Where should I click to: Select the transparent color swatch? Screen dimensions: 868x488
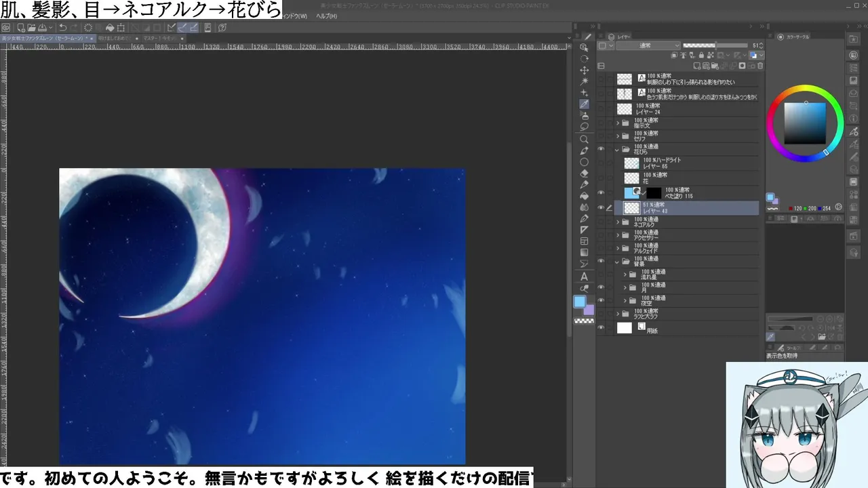click(x=584, y=321)
